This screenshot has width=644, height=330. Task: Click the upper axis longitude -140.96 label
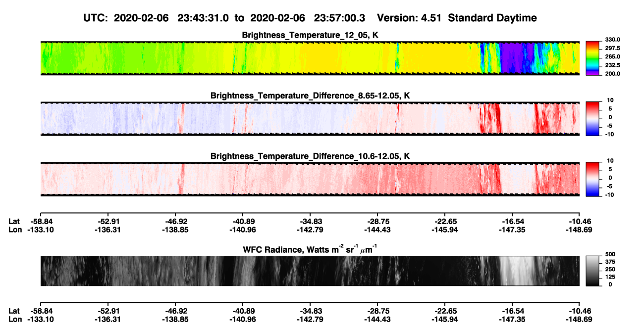[242, 229]
